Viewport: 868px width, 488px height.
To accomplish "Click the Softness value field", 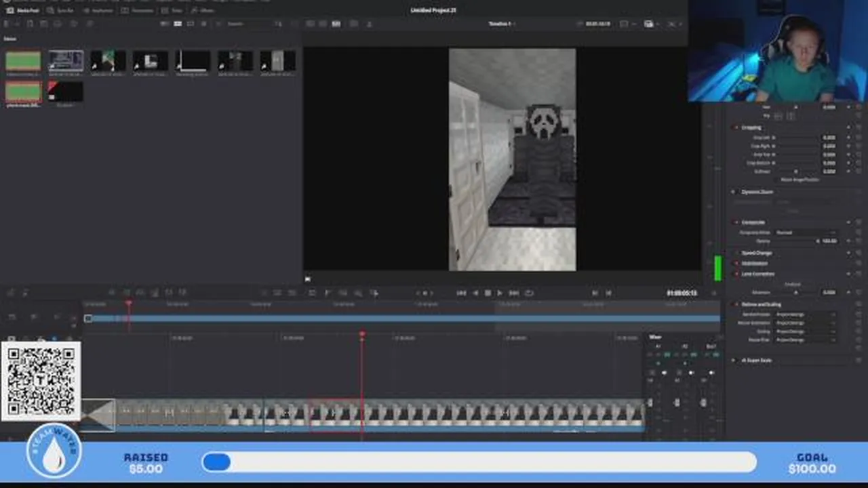I will click(829, 171).
